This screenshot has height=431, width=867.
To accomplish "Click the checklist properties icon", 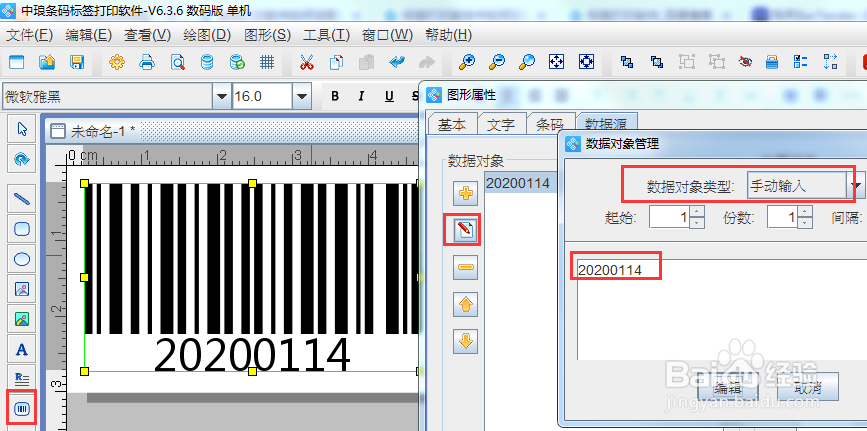I will coord(801,62).
